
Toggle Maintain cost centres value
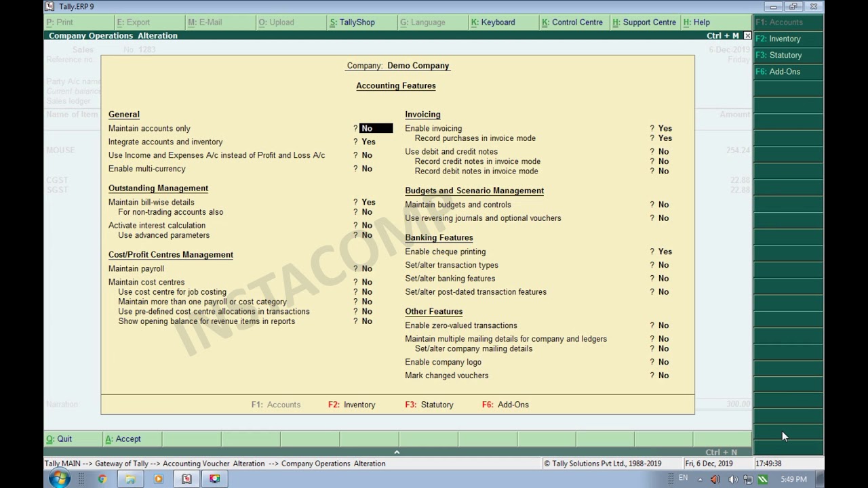(367, 282)
